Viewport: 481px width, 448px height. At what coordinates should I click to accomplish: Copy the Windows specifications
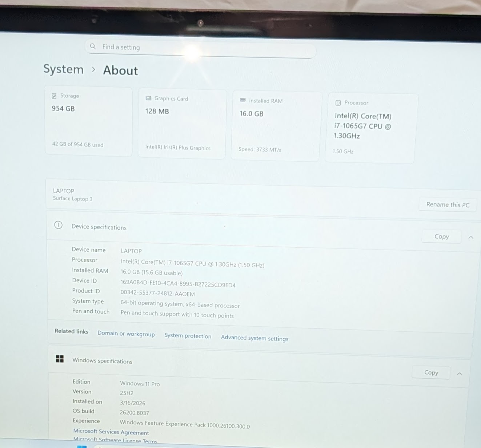point(431,372)
